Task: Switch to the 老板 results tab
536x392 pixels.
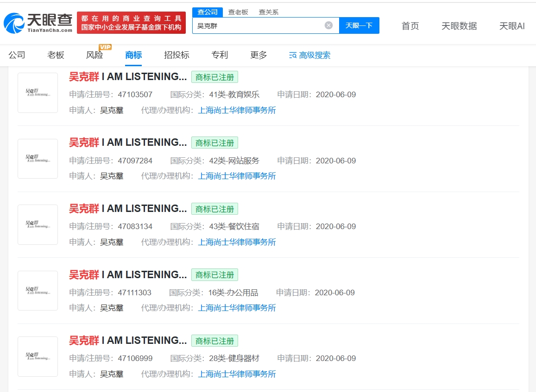Action: (x=56, y=55)
